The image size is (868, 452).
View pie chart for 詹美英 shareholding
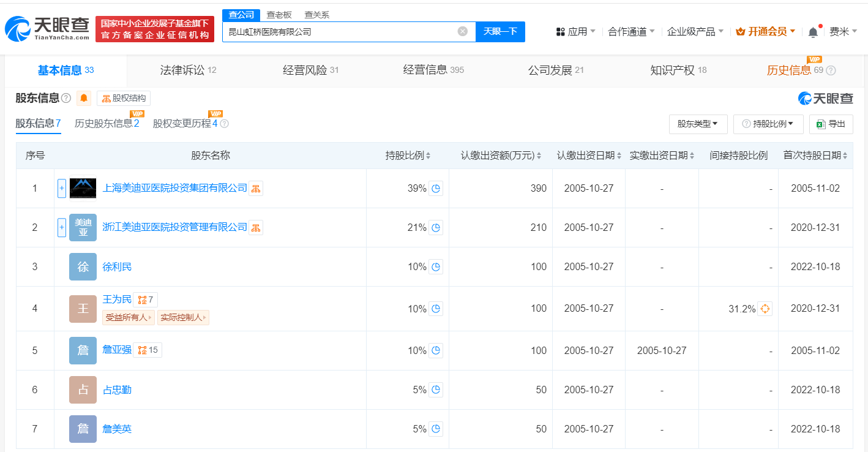pos(436,429)
